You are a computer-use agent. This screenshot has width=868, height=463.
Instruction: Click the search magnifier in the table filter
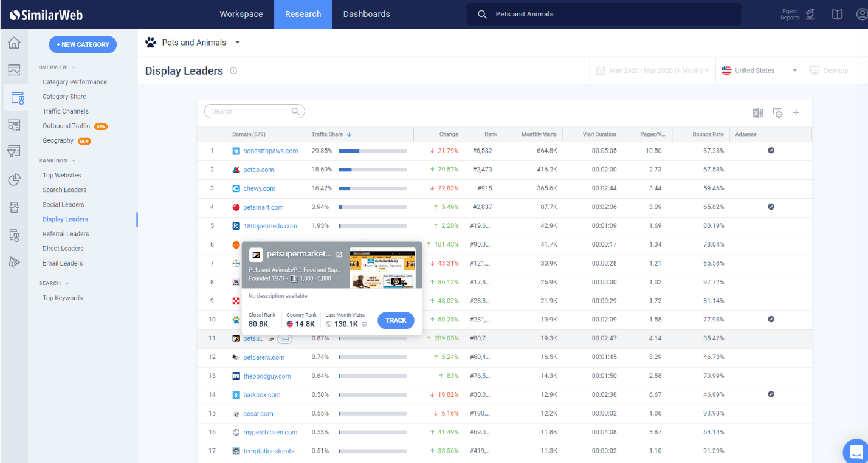tap(295, 111)
